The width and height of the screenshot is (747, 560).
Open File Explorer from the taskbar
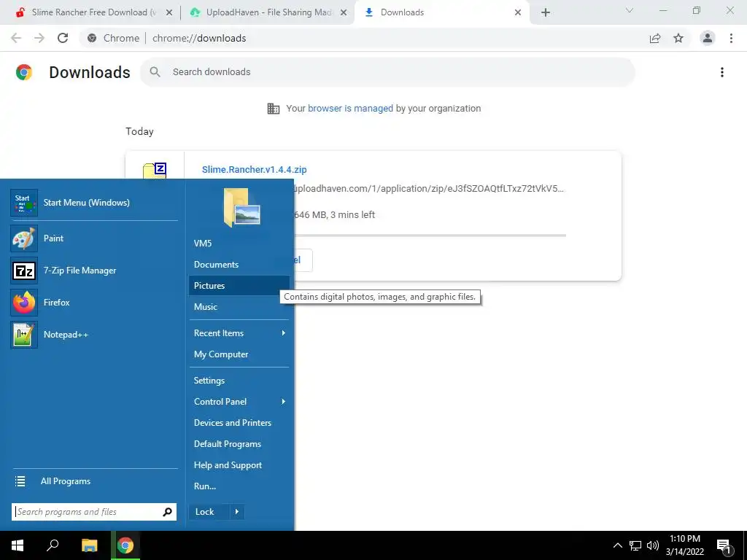click(x=89, y=545)
